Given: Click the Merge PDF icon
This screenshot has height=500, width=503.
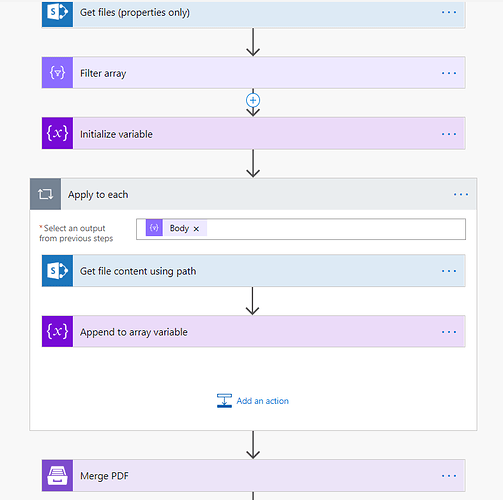Looking at the screenshot, I should pos(57,476).
